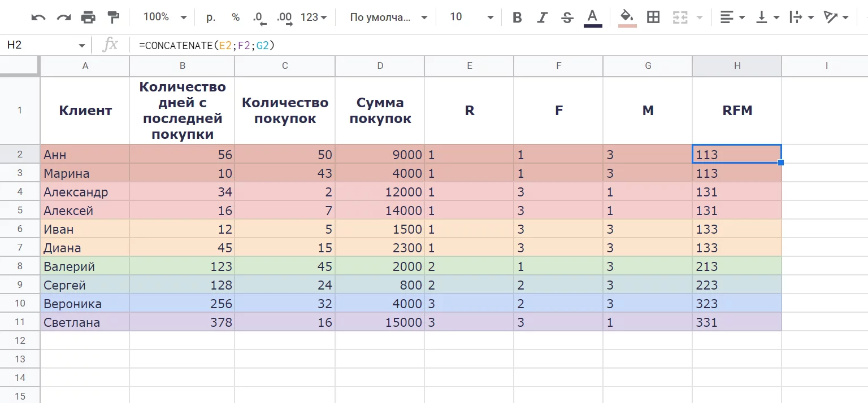The image size is (868, 403).
Task: Open the fill color picker
Action: coord(626,17)
